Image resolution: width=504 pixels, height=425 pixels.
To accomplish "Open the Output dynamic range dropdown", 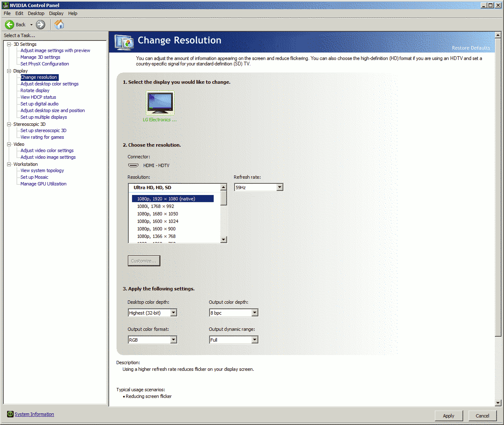I will (234, 340).
